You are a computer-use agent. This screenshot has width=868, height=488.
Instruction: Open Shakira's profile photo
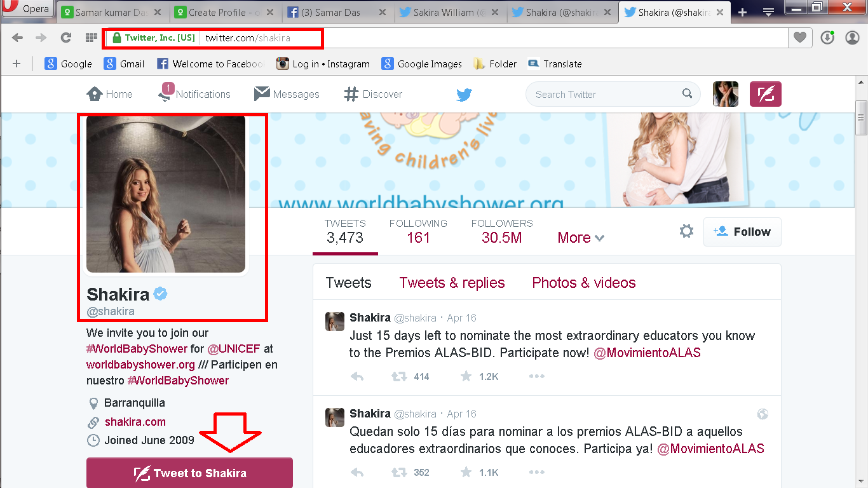click(166, 194)
